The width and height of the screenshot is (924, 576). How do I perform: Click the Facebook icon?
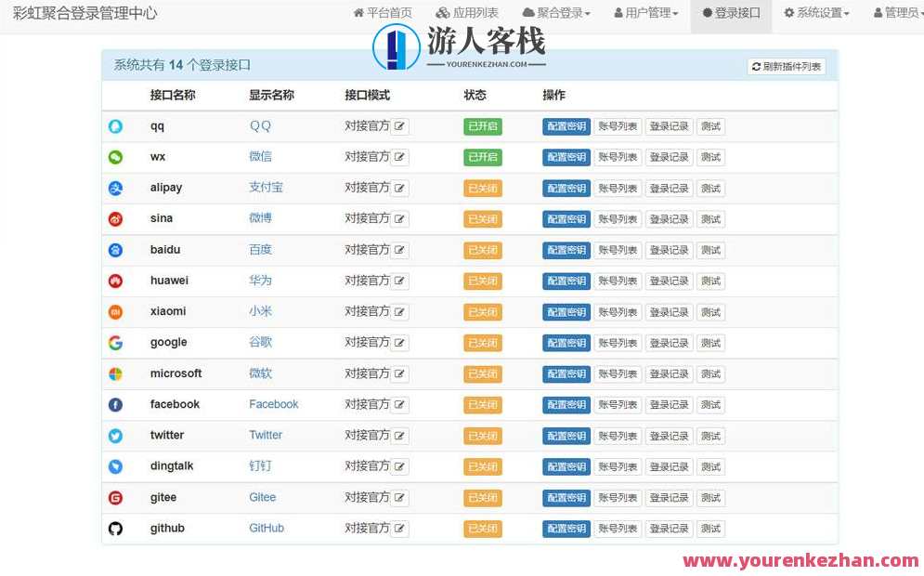pyautogui.click(x=115, y=404)
